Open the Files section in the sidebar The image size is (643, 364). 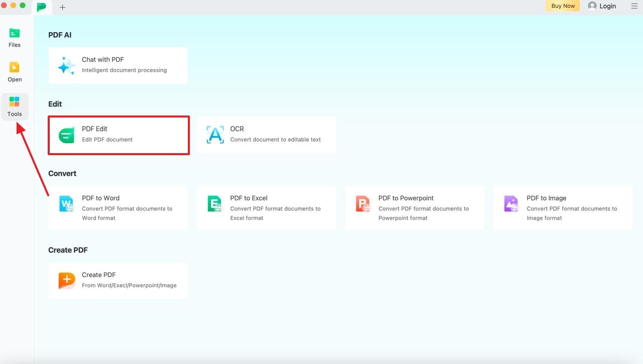pyautogui.click(x=15, y=37)
